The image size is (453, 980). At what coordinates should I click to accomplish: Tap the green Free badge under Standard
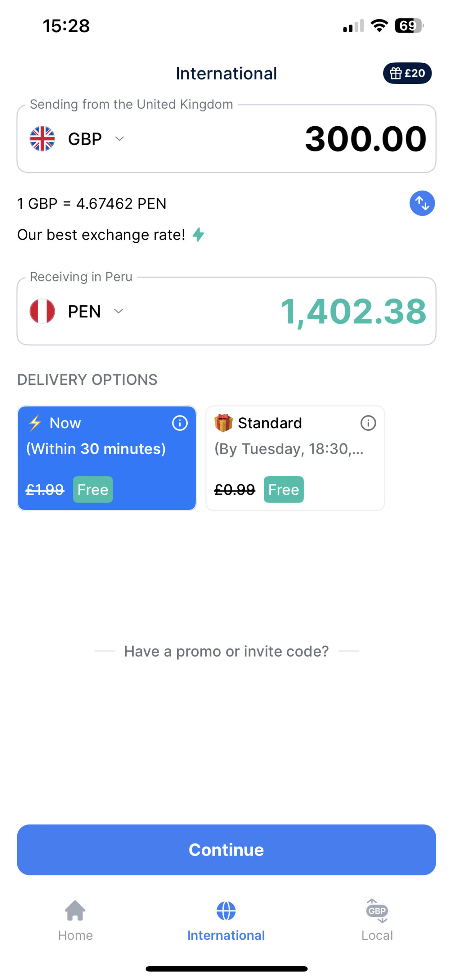[x=283, y=490]
